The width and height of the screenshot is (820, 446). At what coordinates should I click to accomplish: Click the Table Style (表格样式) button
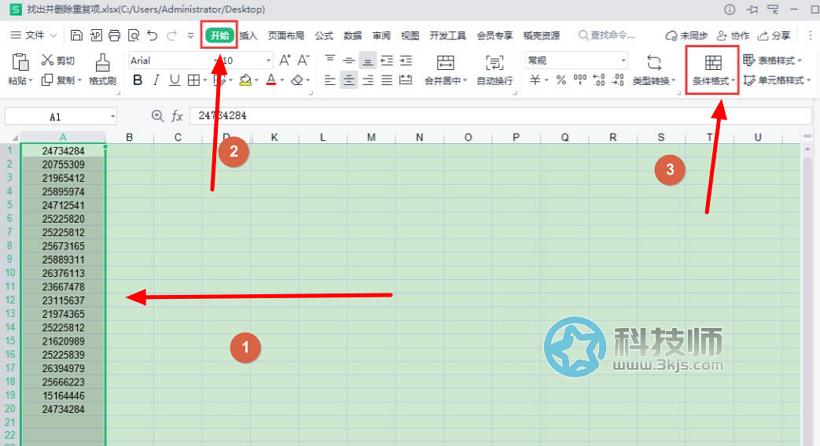point(772,60)
